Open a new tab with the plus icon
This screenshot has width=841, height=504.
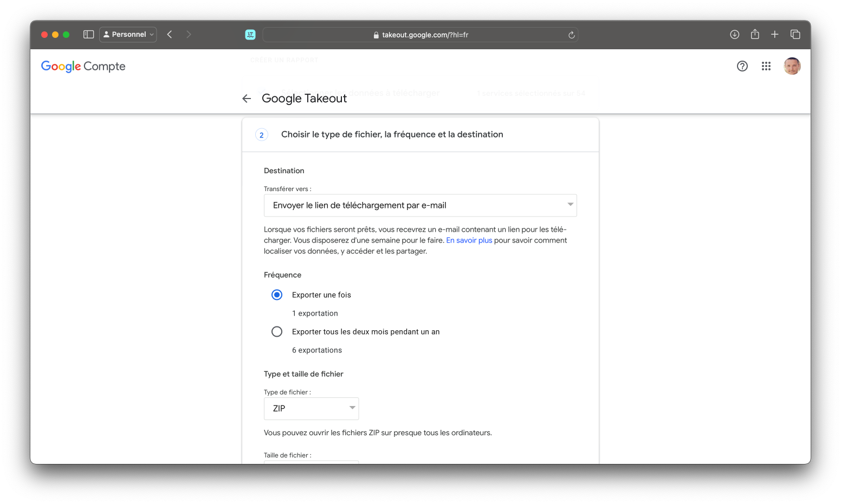(775, 35)
